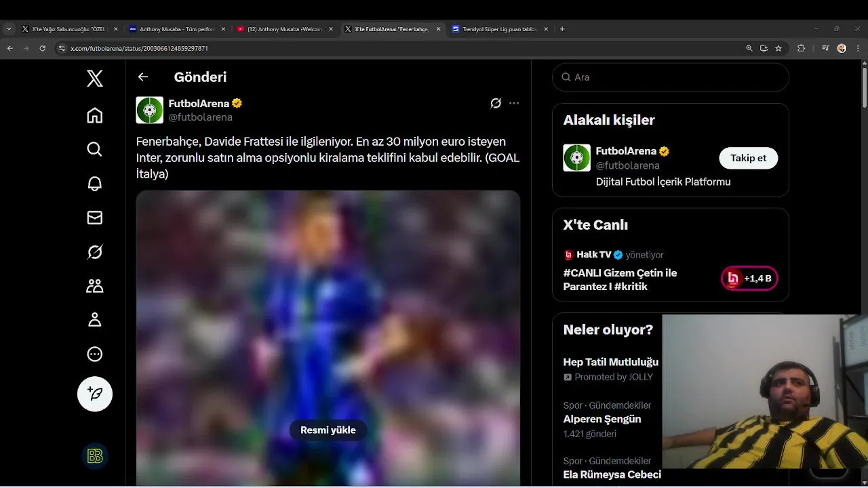Viewport: 868px width, 488px height.
Task: Open tab search dropdown arrow
Action: (9, 29)
